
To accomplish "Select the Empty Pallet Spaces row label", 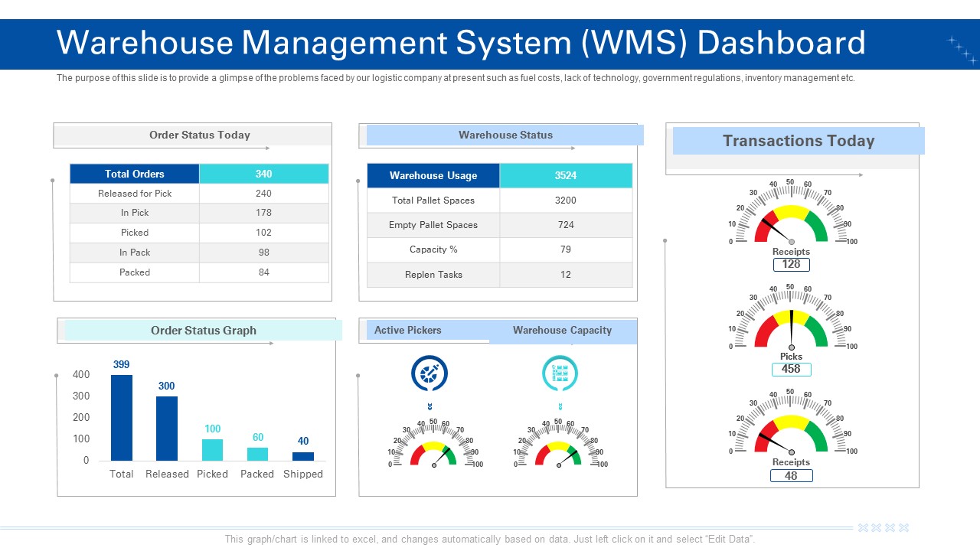I will (433, 225).
